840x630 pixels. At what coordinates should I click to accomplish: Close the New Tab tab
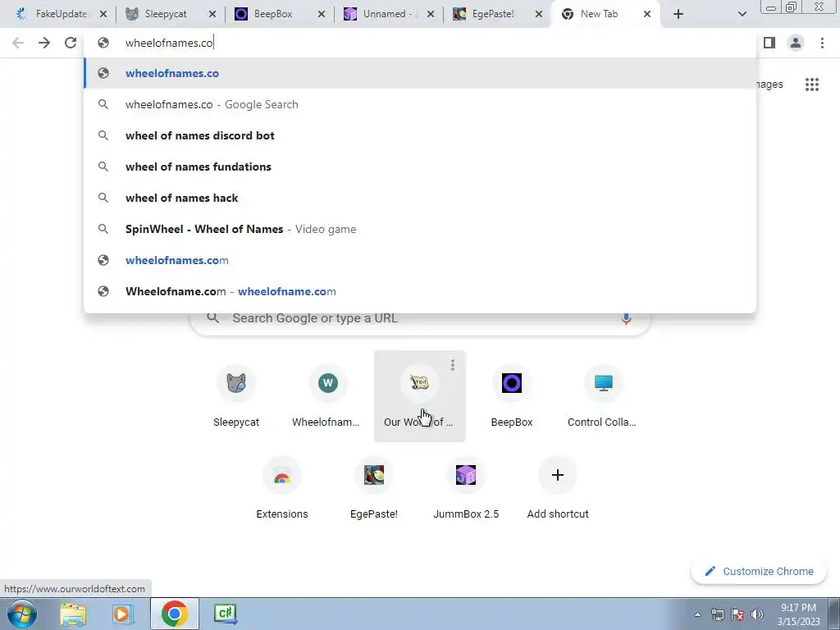[x=647, y=14]
